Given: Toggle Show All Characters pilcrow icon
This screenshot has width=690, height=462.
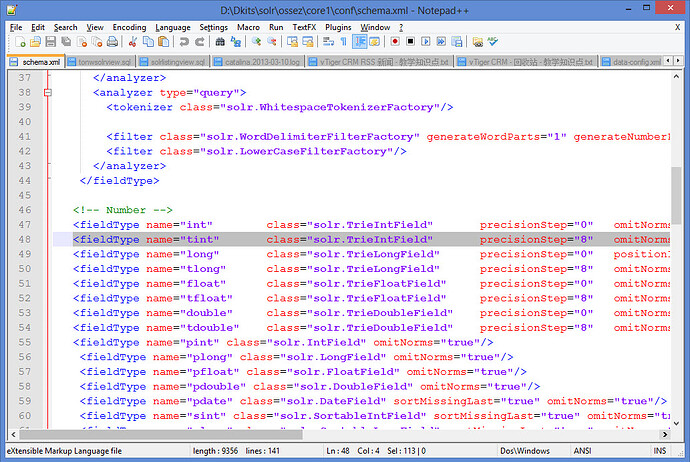Looking at the screenshot, I should [344, 42].
